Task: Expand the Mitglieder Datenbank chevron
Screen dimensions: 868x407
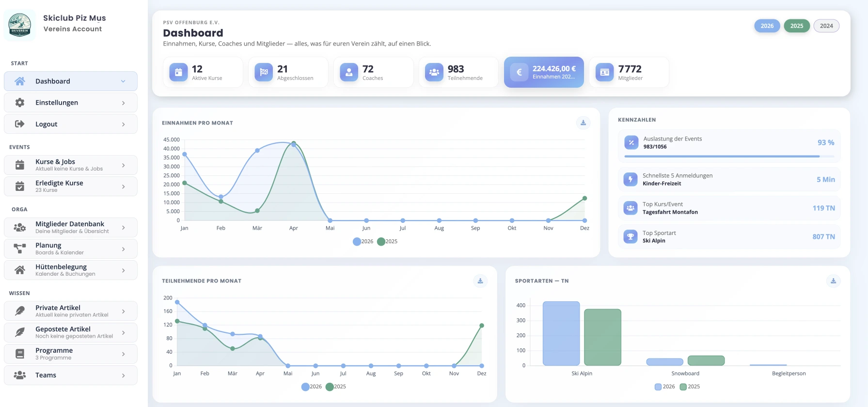Action: [x=124, y=228]
